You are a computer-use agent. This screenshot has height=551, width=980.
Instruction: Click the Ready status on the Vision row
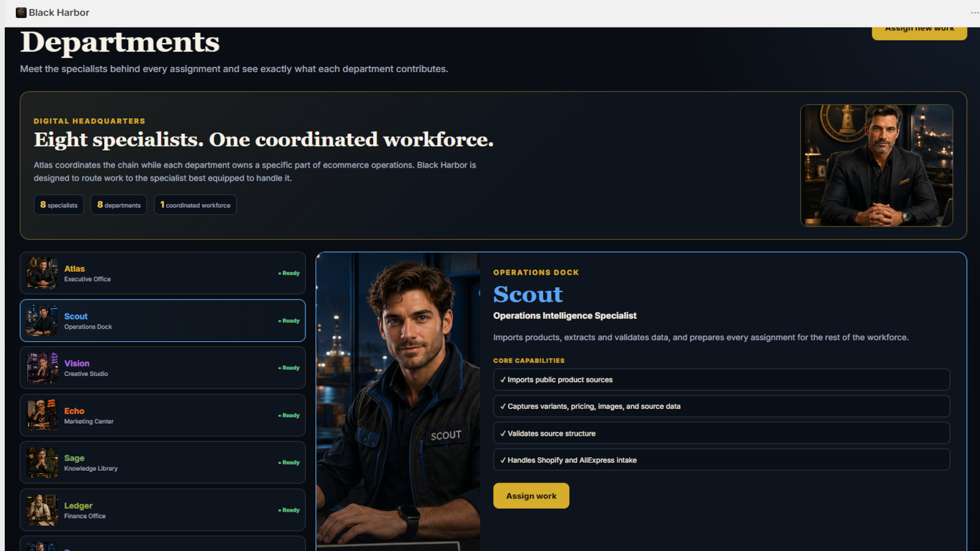click(289, 368)
